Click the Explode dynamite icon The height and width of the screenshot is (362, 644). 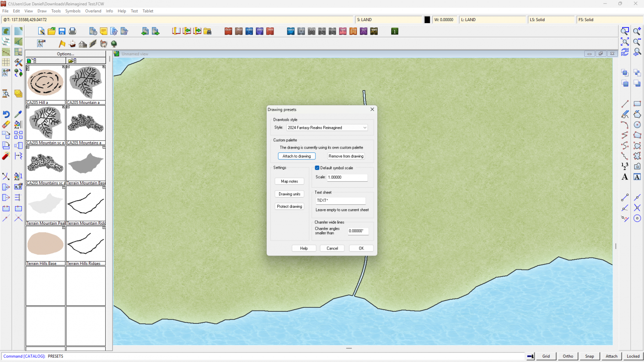click(x=6, y=156)
